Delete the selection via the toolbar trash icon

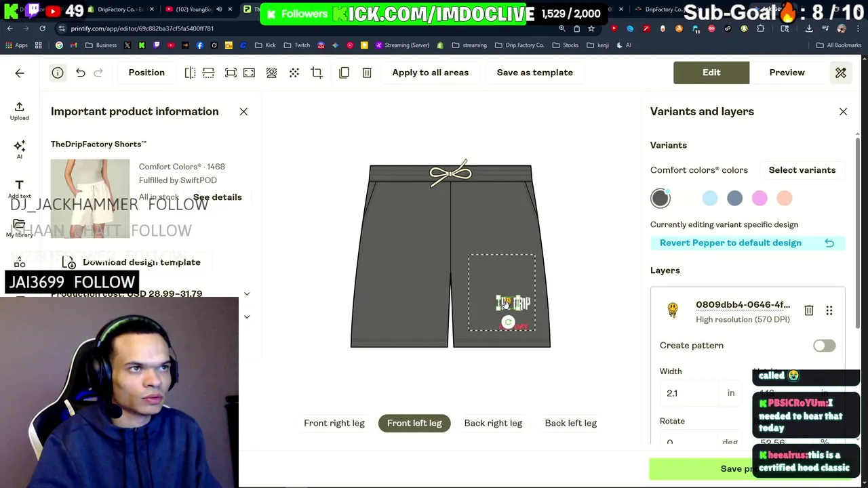pyautogui.click(x=367, y=73)
